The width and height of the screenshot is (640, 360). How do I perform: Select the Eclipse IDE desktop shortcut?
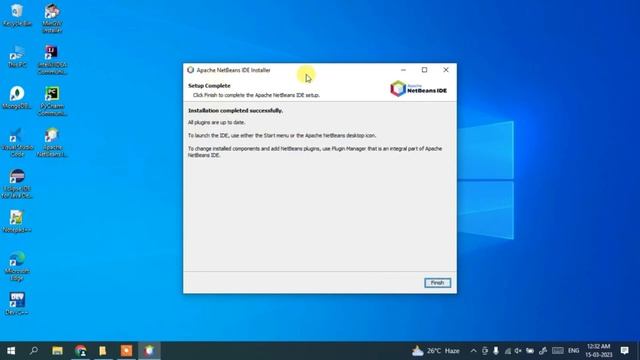[17, 184]
